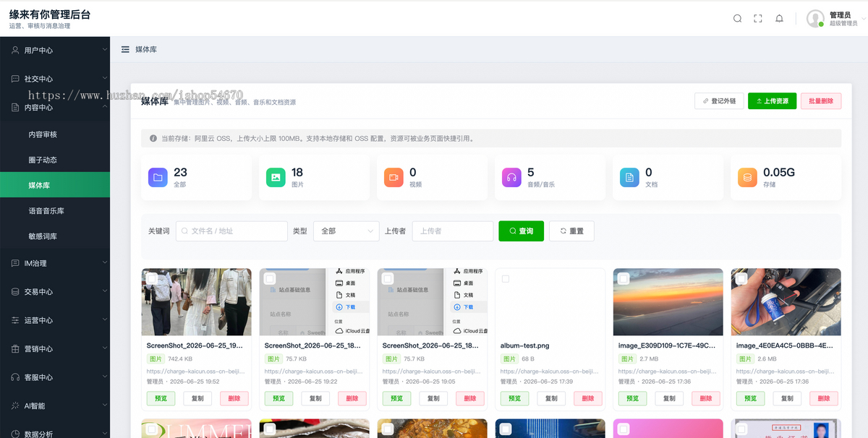Select checkbox on ScreenShot 19:05 card
Viewport: 868px width, 438px height.
tap(388, 279)
